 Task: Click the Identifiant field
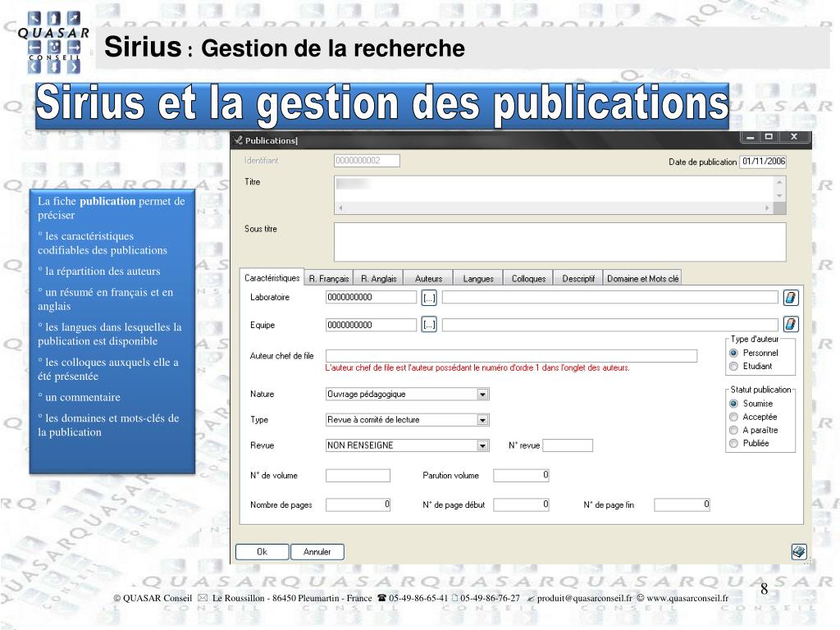pos(367,161)
